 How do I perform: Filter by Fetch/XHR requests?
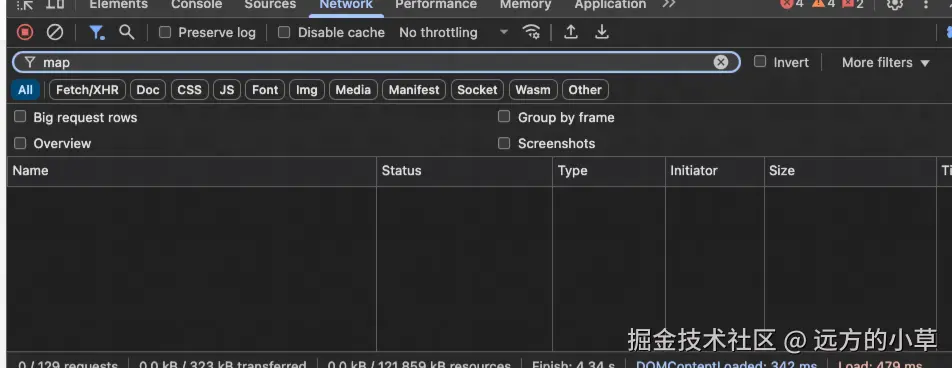[x=87, y=90]
